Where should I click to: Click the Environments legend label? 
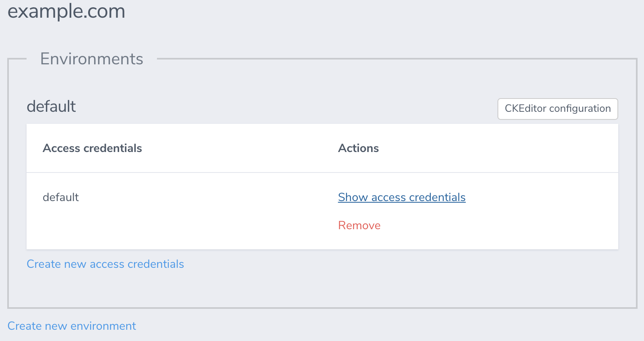pos(92,59)
